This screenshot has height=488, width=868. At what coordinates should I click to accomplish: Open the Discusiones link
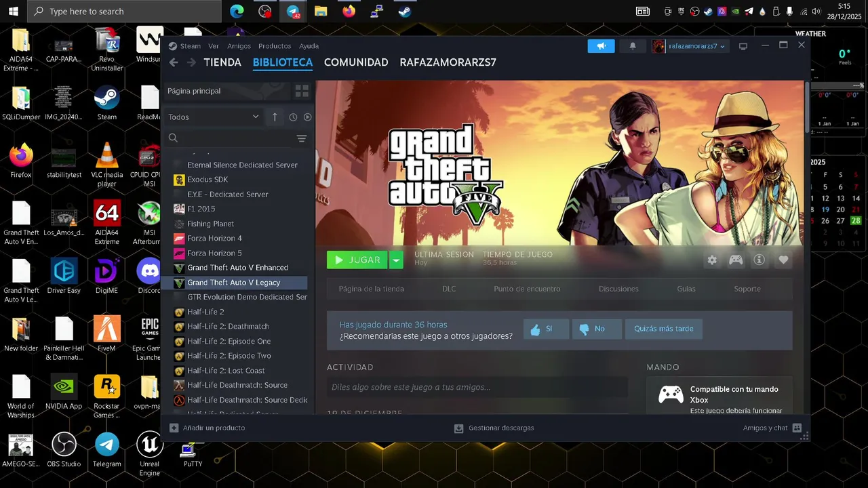click(618, 289)
